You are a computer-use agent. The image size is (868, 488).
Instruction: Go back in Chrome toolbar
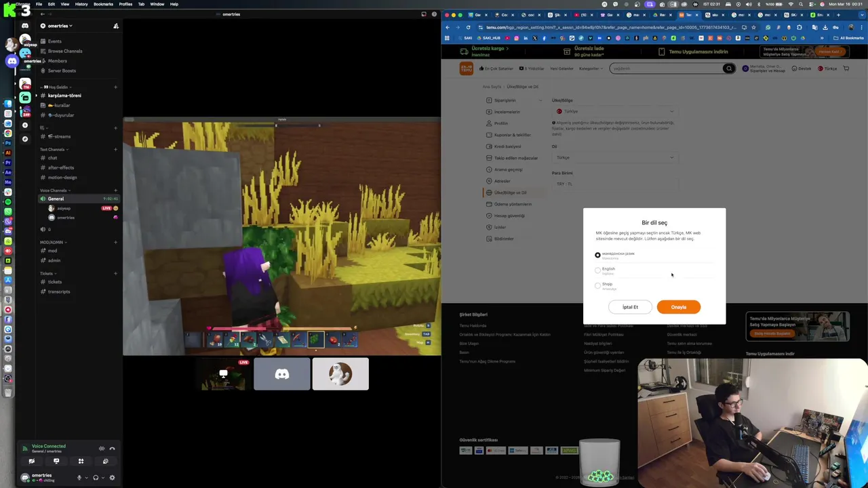pos(448,27)
